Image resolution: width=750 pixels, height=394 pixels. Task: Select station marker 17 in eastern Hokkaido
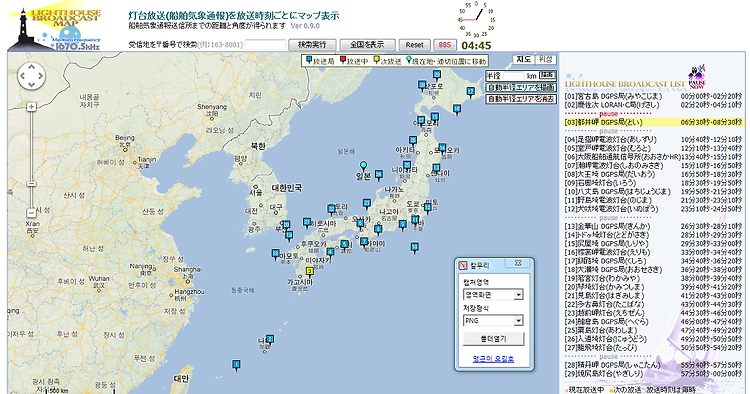(471, 92)
